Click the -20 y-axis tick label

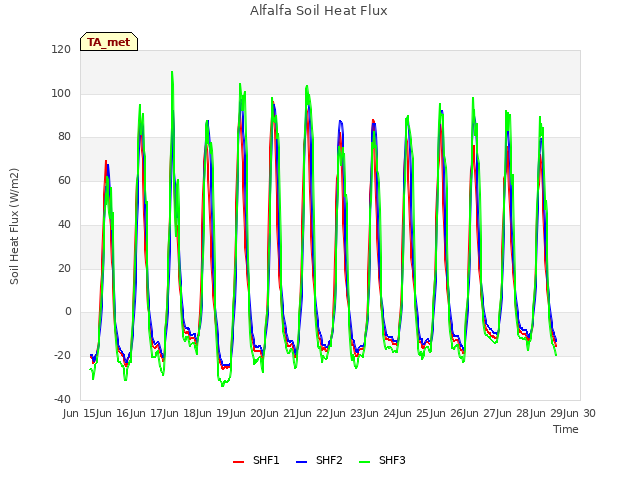[x=62, y=356]
